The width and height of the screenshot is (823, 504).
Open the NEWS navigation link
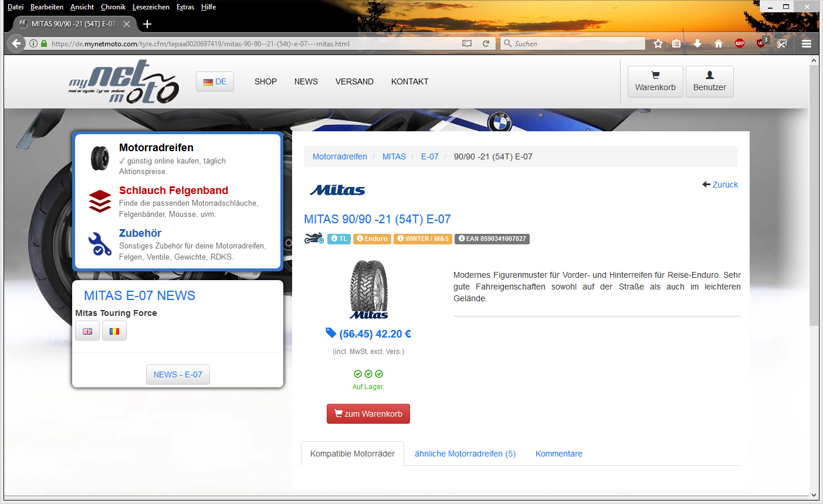point(306,81)
